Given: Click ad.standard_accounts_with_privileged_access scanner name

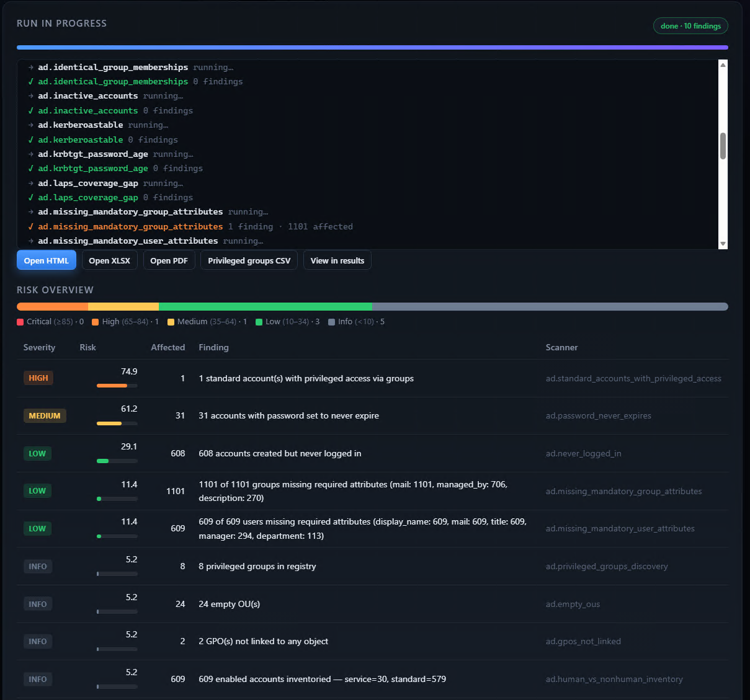Looking at the screenshot, I should click(x=633, y=378).
